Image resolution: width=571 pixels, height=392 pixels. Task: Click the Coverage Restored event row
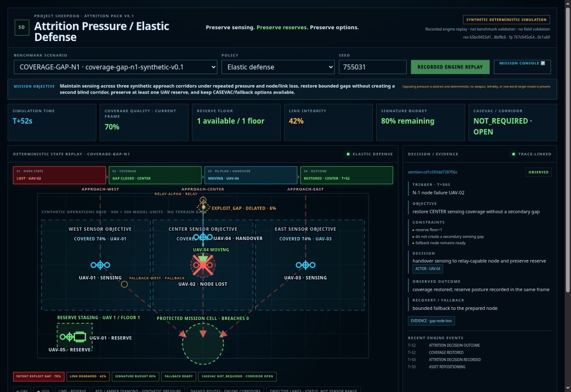click(x=480, y=353)
